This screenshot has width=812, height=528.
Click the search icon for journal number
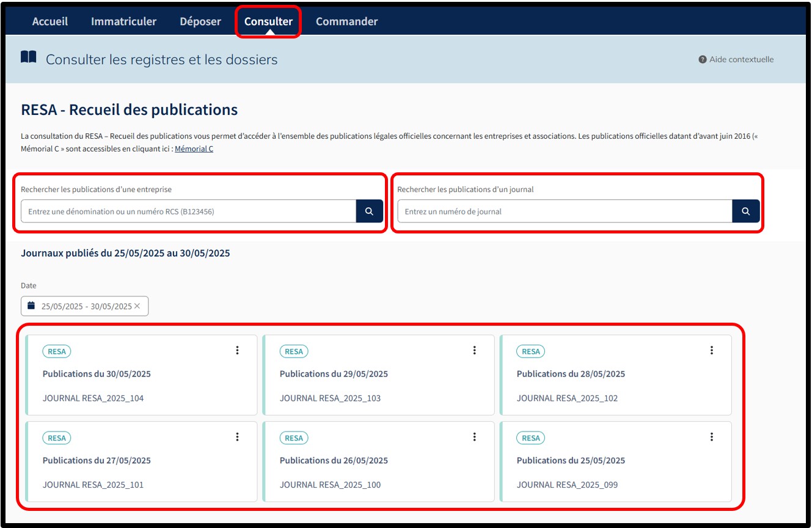745,211
